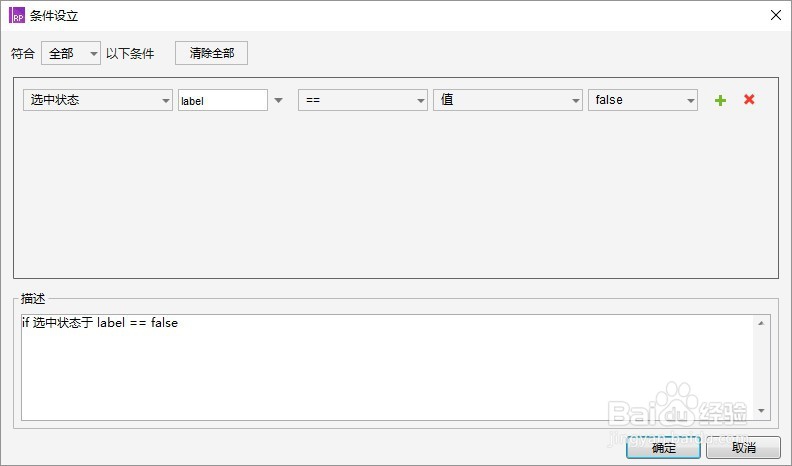
Task: Open the 选中状态 condition type dropdown
Action: coord(98,100)
